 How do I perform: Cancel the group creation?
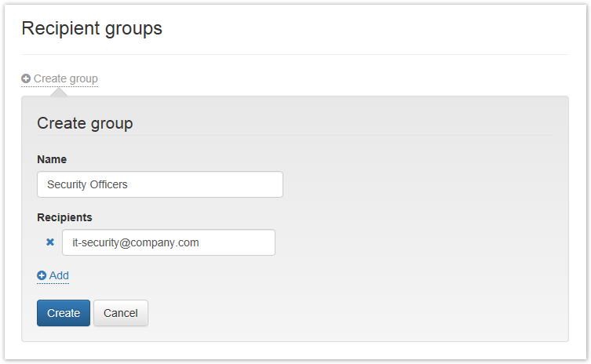120,313
